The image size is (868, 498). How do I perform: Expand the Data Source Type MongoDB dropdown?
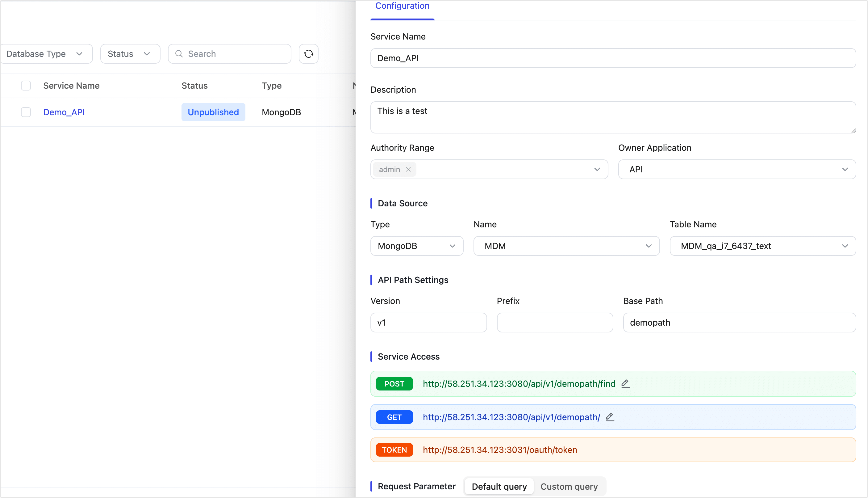click(x=417, y=246)
